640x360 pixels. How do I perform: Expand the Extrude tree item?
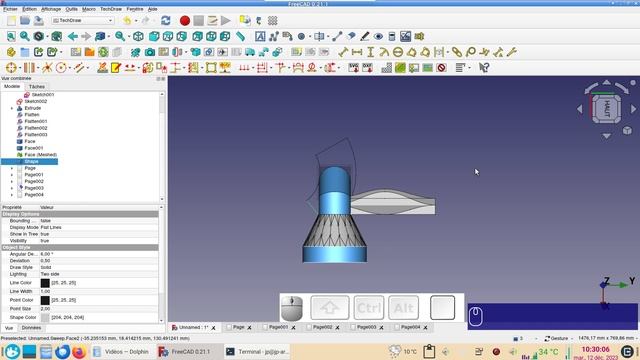12,108
